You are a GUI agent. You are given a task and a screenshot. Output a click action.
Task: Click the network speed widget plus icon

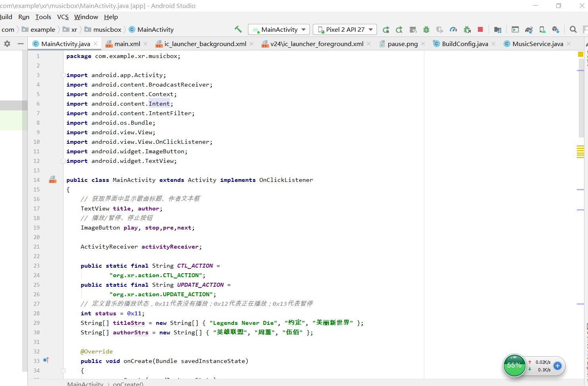557,366
